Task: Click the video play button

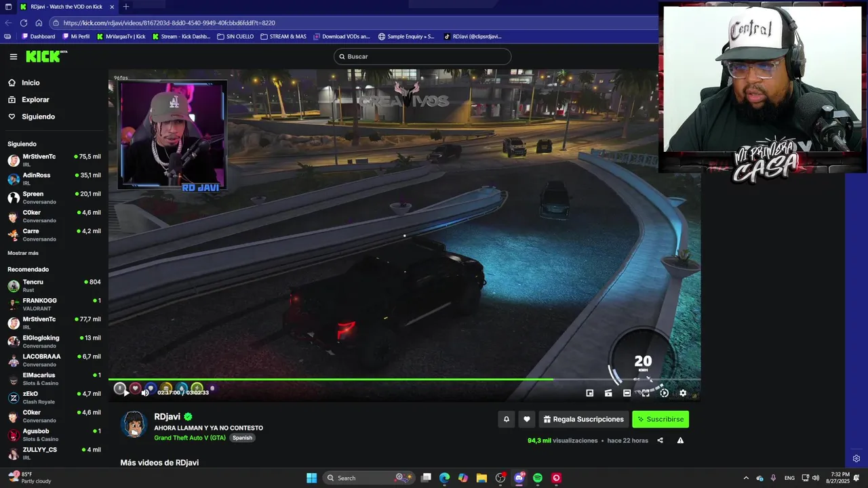Action: coord(126,392)
